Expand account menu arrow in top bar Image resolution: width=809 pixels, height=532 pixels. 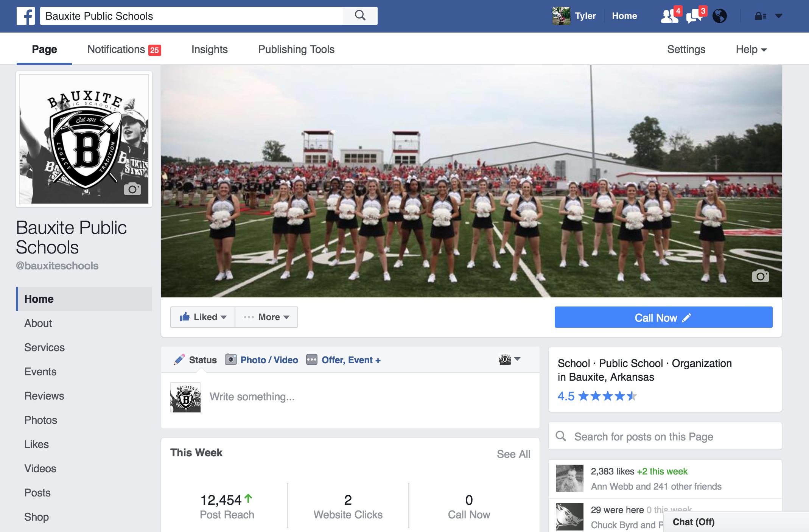pyautogui.click(x=779, y=16)
